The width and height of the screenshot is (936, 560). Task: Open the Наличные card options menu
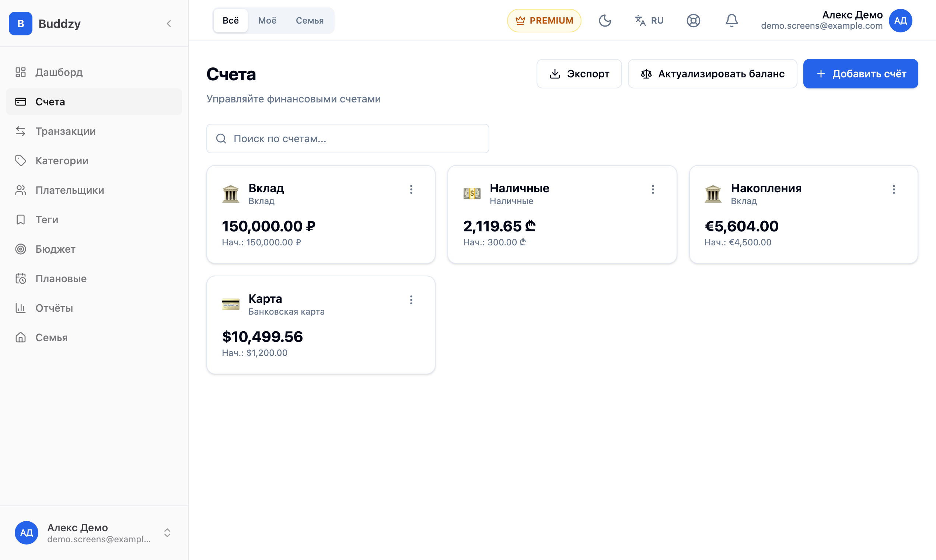653,189
